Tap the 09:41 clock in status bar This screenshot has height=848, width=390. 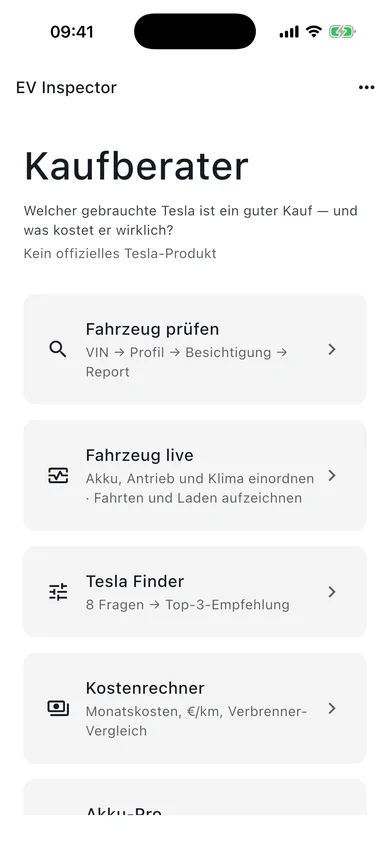click(72, 32)
